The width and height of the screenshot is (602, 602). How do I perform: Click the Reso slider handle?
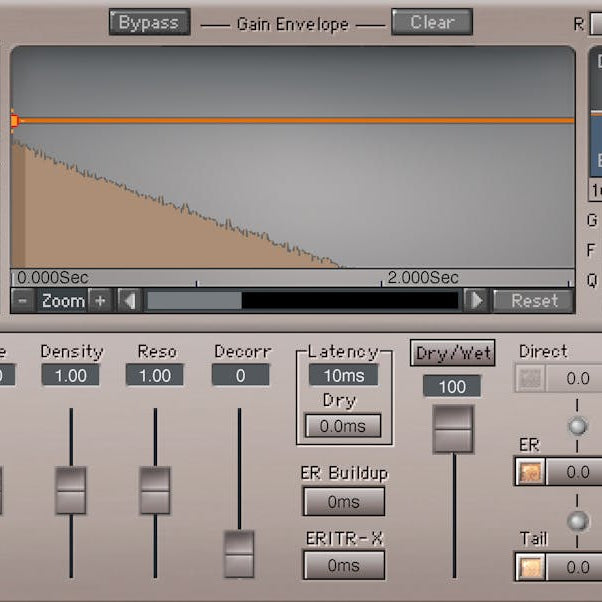point(155,490)
